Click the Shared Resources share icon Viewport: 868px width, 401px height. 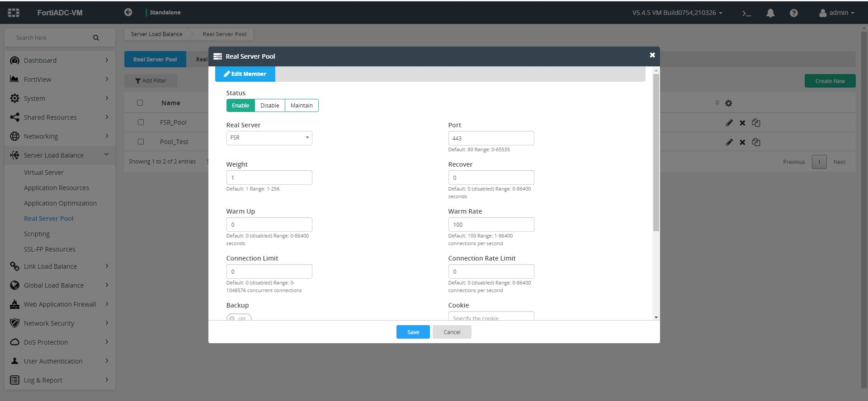tap(15, 117)
